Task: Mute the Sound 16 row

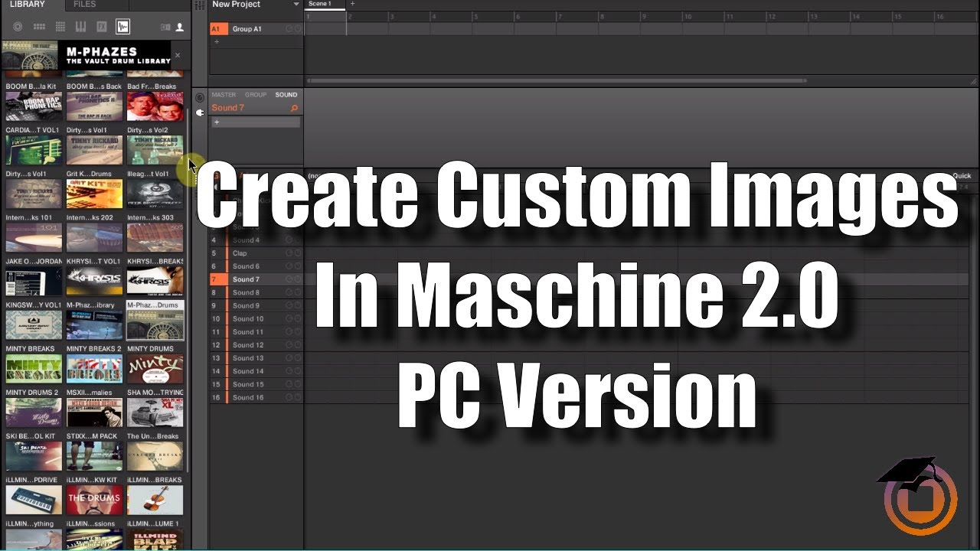Action: click(289, 397)
